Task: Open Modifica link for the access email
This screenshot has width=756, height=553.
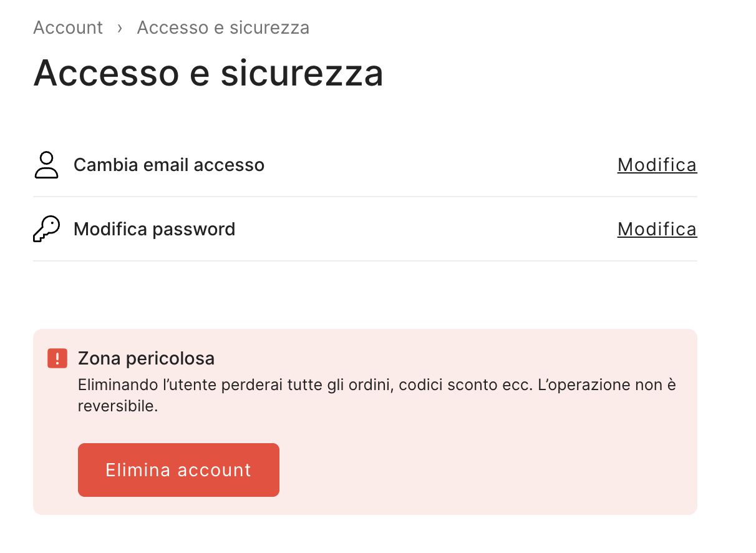Action: pyautogui.click(x=657, y=165)
